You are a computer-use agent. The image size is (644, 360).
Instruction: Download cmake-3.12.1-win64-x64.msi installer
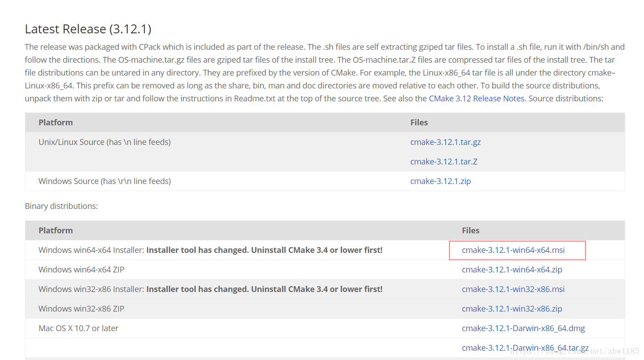point(513,250)
